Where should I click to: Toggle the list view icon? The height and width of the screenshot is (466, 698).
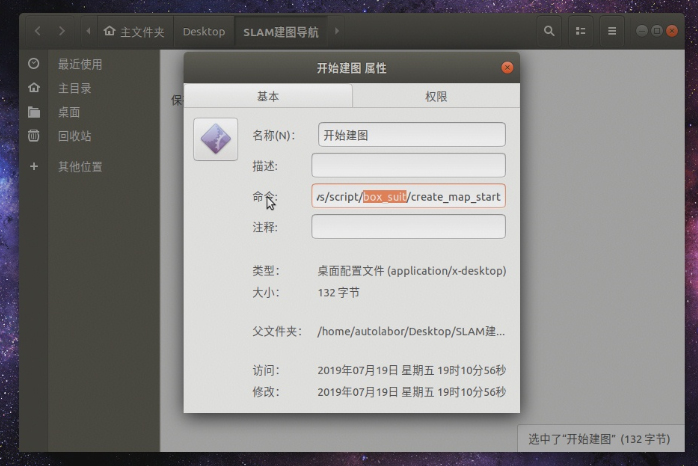tap(580, 31)
